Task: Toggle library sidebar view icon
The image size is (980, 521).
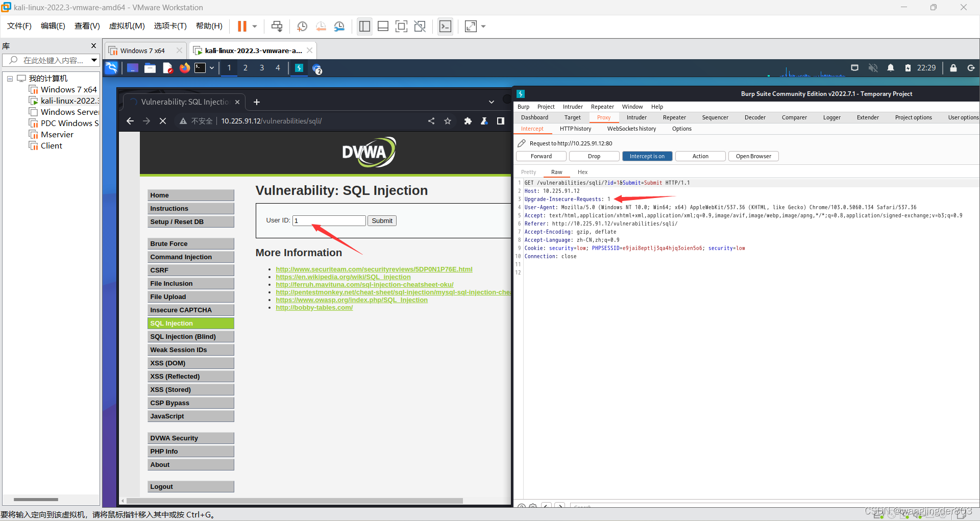Action: (x=364, y=27)
